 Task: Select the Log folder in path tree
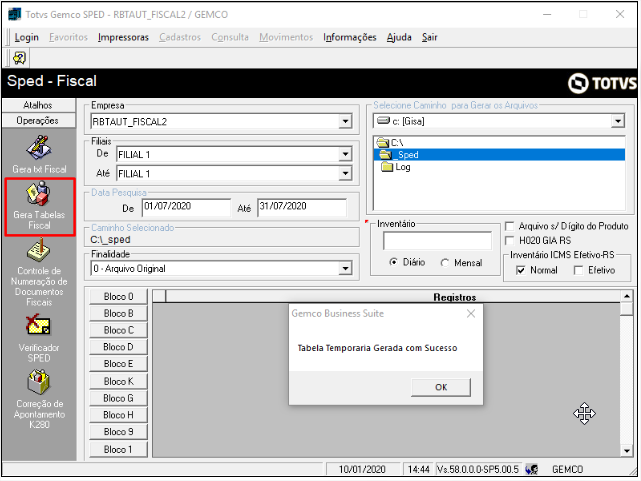[396, 167]
